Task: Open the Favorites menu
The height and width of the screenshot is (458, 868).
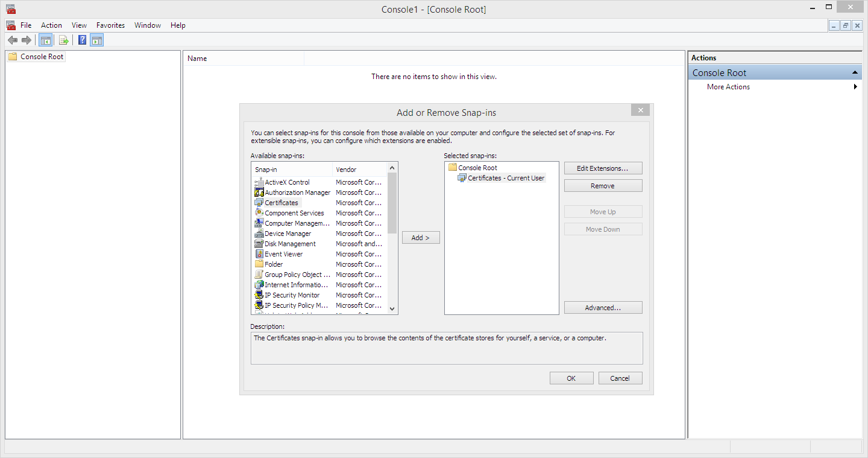Action: coord(110,25)
